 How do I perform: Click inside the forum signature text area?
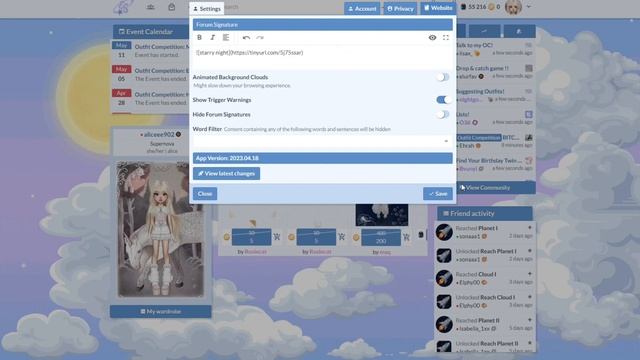(x=322, y=57)
